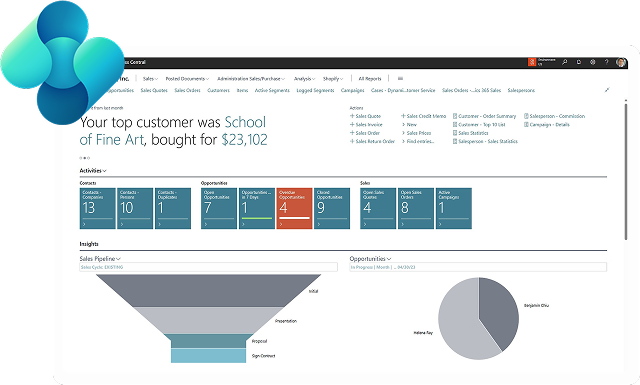Expand the Shopify dropdown menu

pos(333,78)
